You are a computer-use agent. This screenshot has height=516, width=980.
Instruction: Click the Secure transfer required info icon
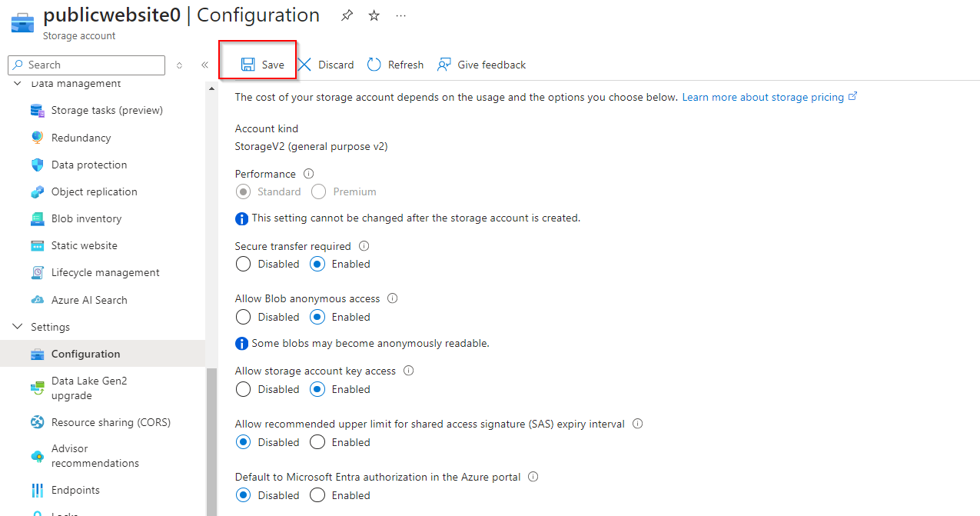[x=364, y=246]
